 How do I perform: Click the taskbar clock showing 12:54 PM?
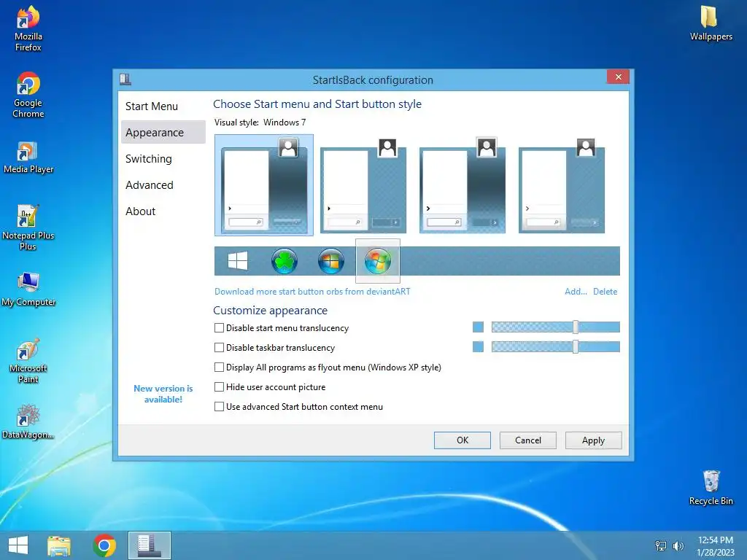715,545
